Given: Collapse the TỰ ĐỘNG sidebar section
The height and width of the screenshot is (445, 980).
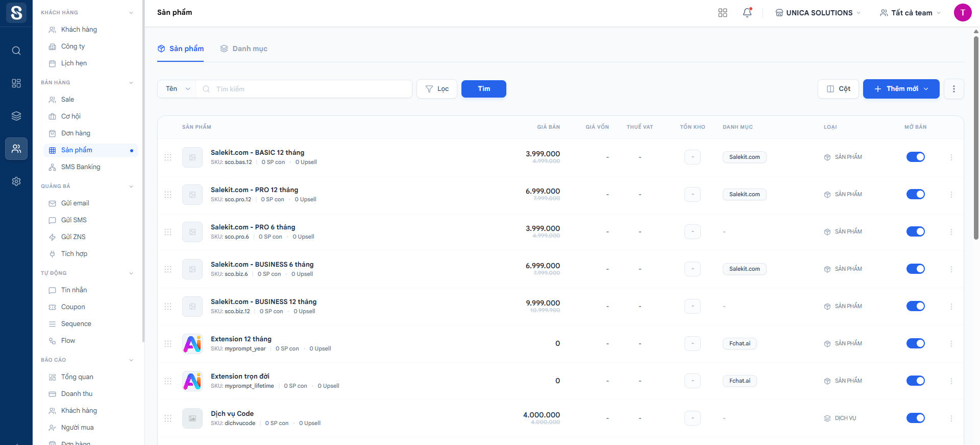Looking at the screenshot, I should pyautogui.click(x=131, y=273).
